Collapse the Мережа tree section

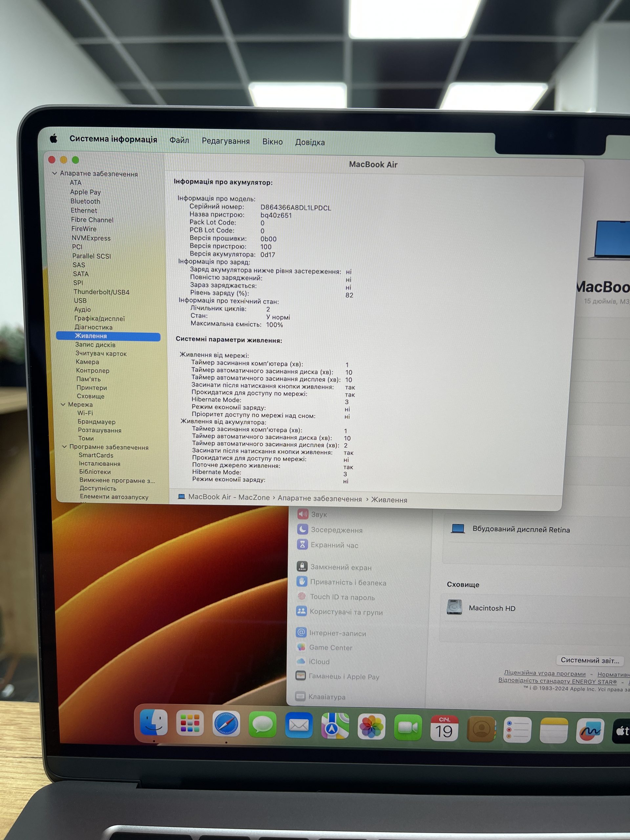pyautogui.click(x=63, y=405)
